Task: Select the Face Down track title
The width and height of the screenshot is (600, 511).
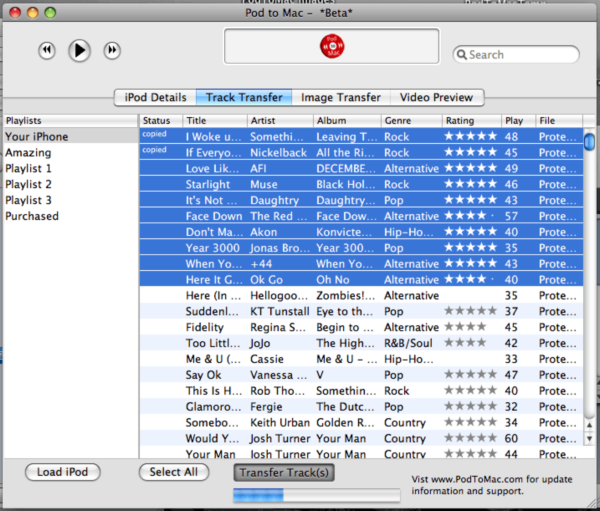Action: 214,216
